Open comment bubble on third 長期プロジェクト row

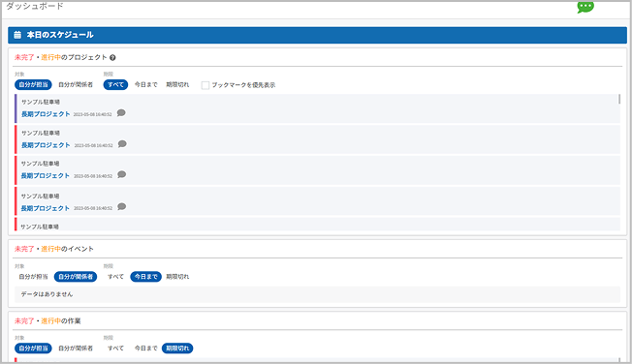[122, 174]
